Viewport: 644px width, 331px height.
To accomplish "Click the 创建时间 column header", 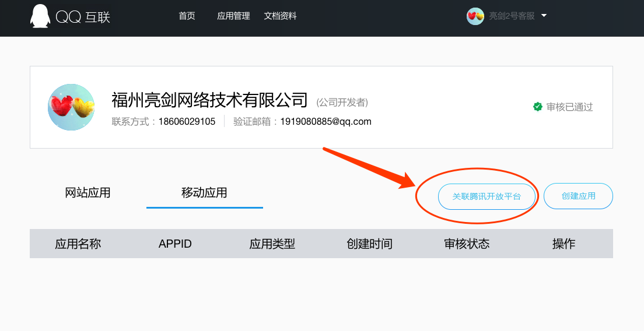I will (x=370, y=244).
